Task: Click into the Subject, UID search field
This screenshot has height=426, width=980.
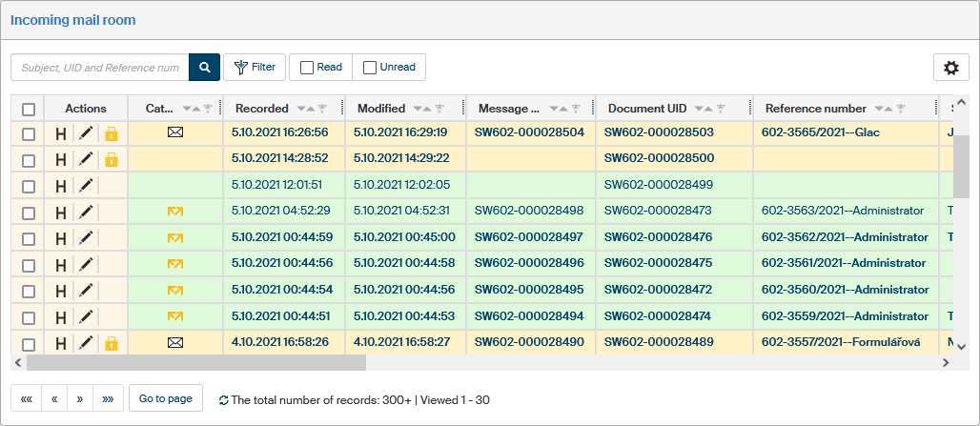Action: (100, 68)
